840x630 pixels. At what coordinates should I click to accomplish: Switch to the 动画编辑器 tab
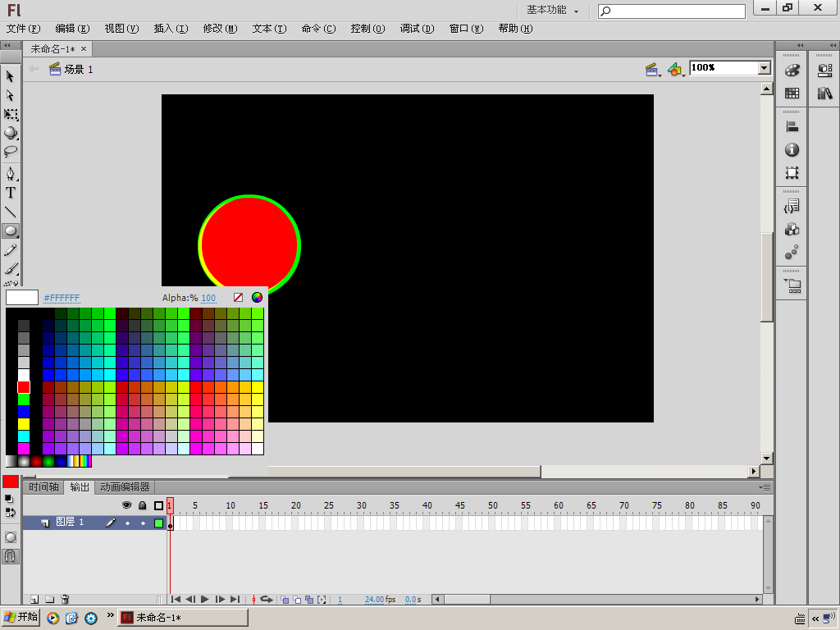pyautogui.click(x=125, y=487)
